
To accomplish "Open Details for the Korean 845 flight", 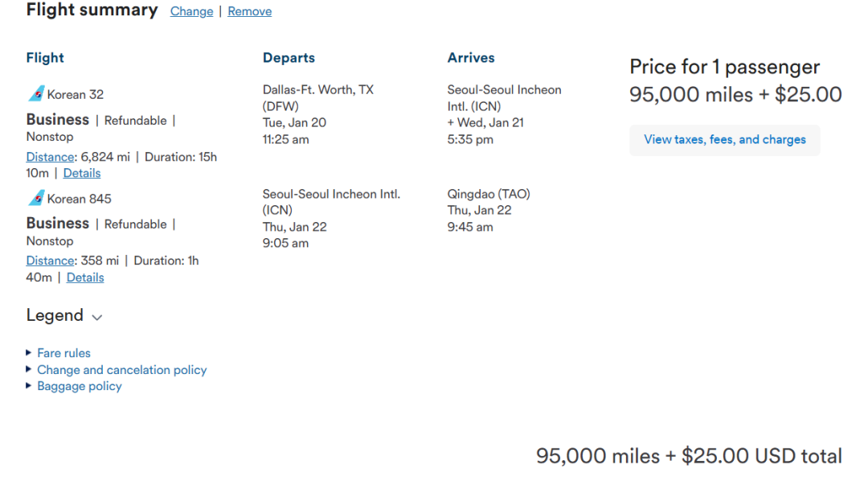I will tap(85, 278).
